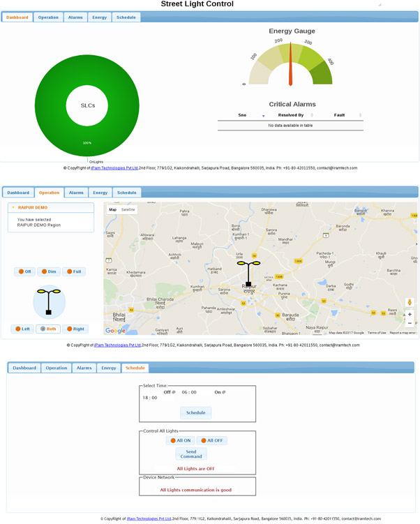420x524 pixels.
Task: Click 'RAIPUR DEMO Region' selection text
Action: click(39, 225)
